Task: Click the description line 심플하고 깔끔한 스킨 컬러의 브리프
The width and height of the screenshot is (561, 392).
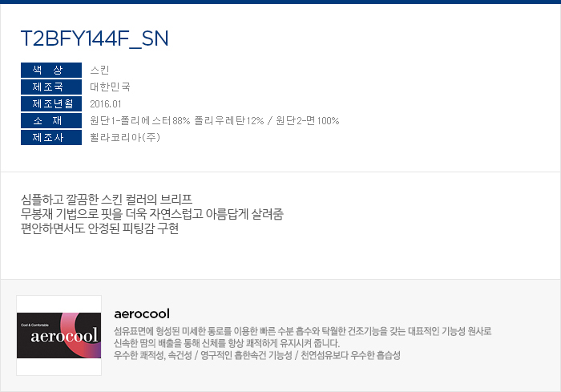Action: coord(107,199)
